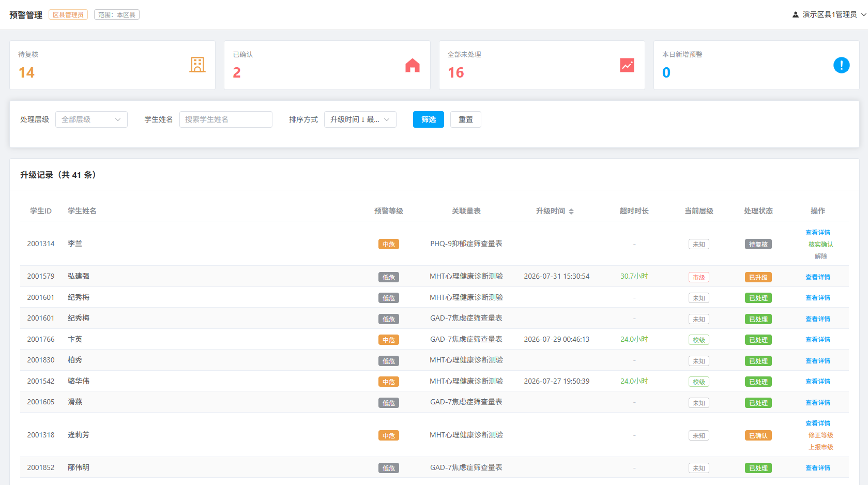Click 2026-07-29 00:46:13 in 卞英 row
Image resolution: width=868 pixels, height=485 pixels.
coord(557,339)
